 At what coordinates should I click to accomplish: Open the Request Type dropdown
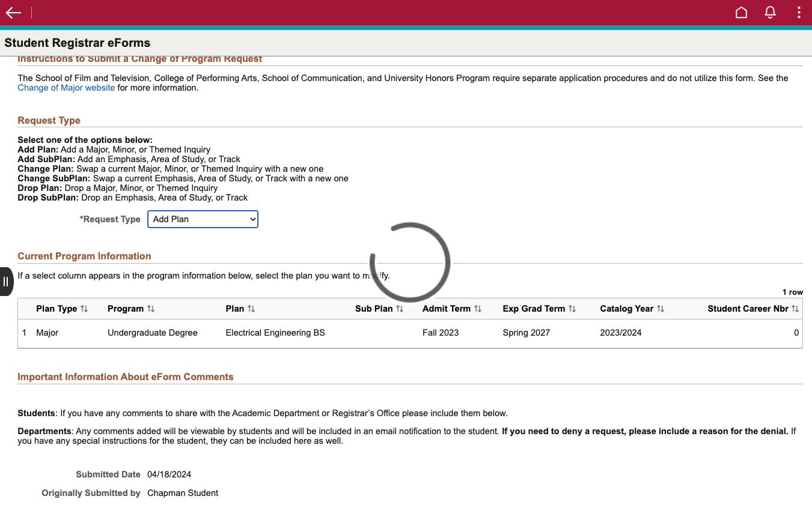click(x=203, y=219)
